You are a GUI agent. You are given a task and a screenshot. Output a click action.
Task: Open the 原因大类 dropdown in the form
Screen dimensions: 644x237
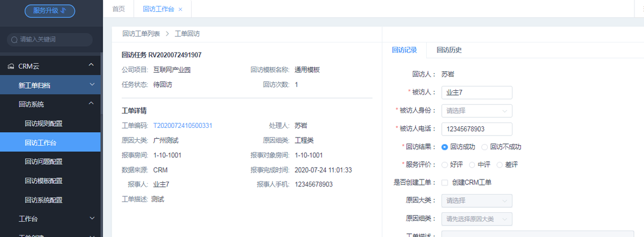click(477, 200)
